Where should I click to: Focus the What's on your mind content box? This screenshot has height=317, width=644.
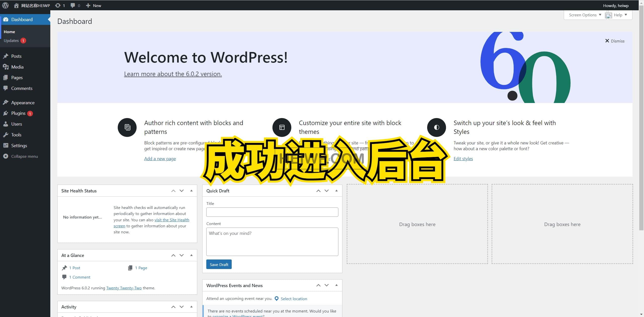click(272, 242)
